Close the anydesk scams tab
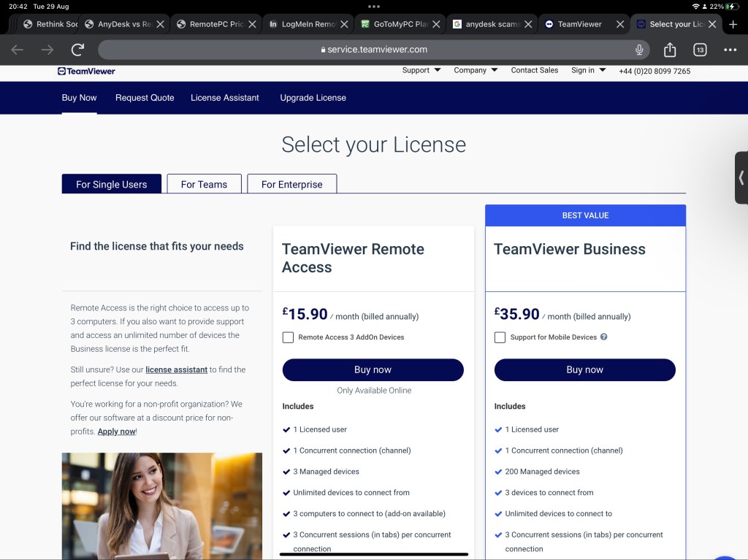 528,24
